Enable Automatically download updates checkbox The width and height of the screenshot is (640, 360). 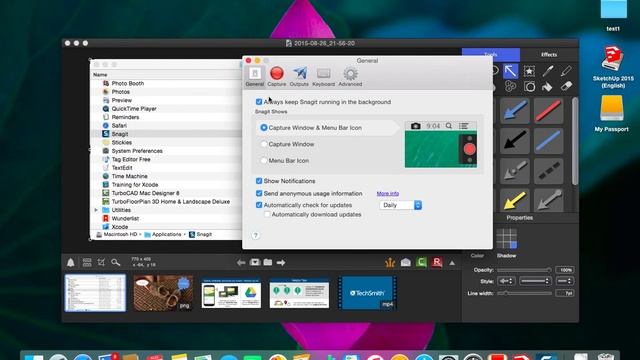[267, 214]
